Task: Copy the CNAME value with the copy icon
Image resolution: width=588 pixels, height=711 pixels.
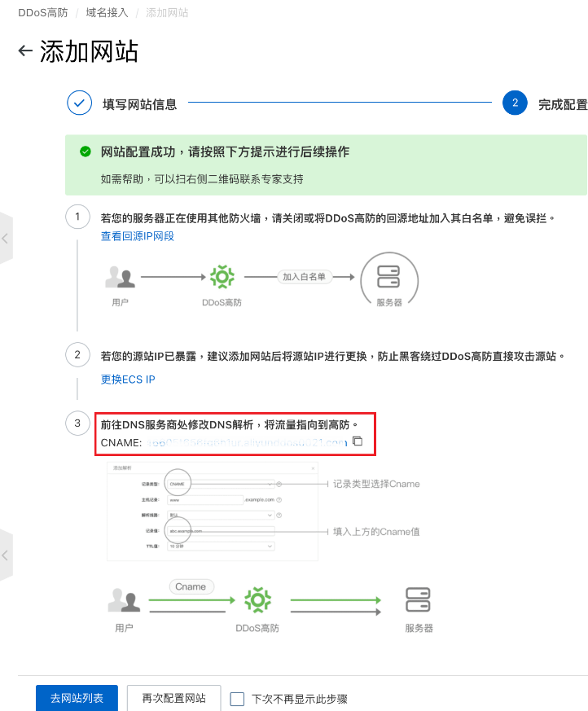Action: point(357,441)
